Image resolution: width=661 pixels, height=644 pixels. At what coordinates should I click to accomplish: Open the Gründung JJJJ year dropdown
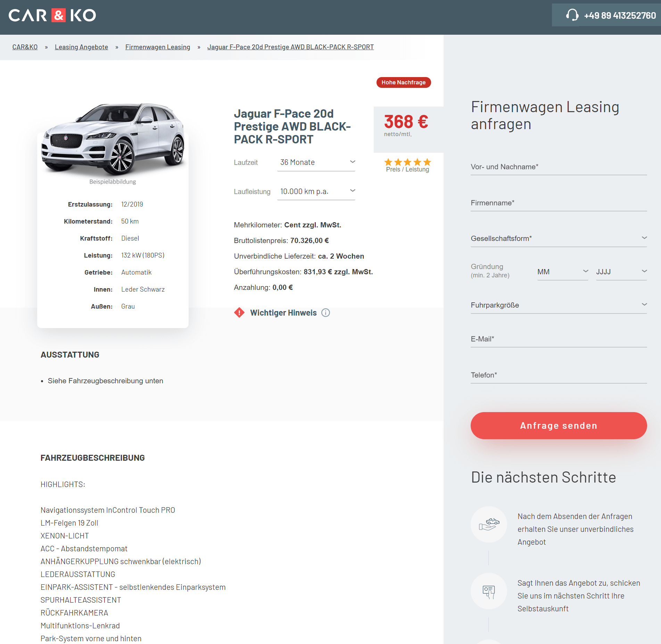point(621,272)
